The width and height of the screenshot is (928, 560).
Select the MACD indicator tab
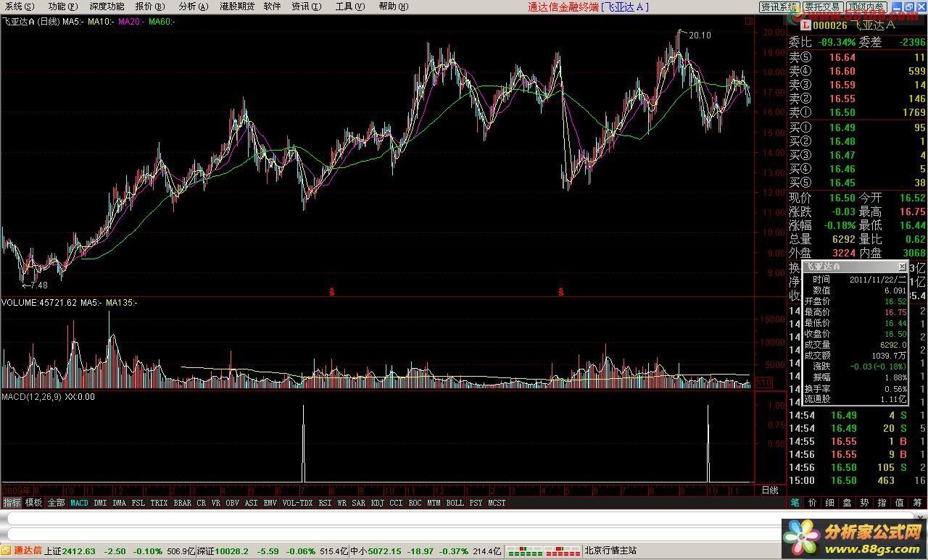click(79, 502)
